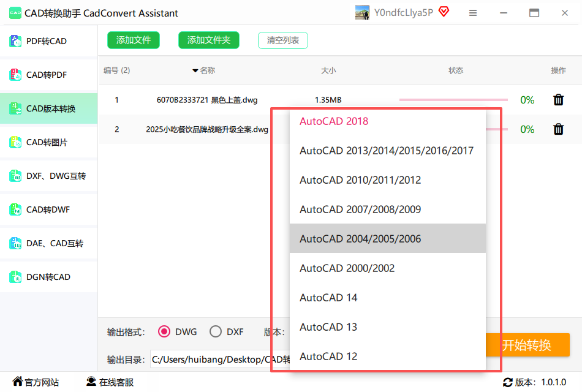Click the 状态 column header
Viewport: 582px width, 392px height.
[x=456, y=70]
